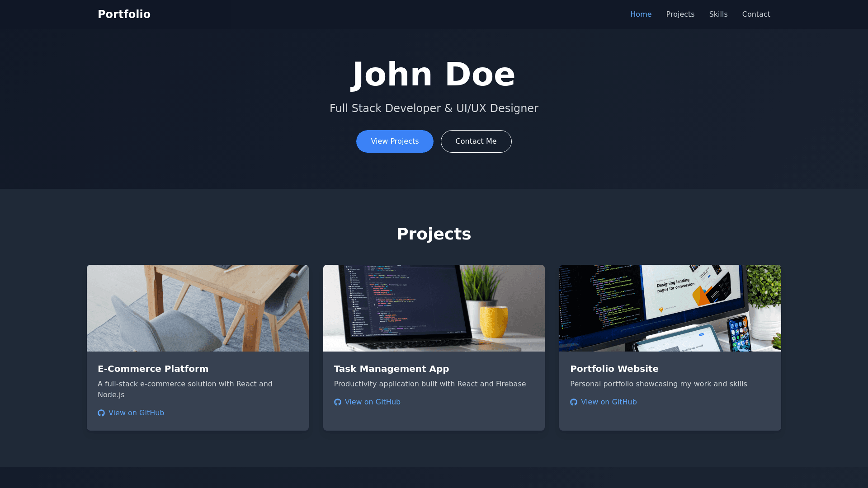Open the Home nav link

click(641, 14)
